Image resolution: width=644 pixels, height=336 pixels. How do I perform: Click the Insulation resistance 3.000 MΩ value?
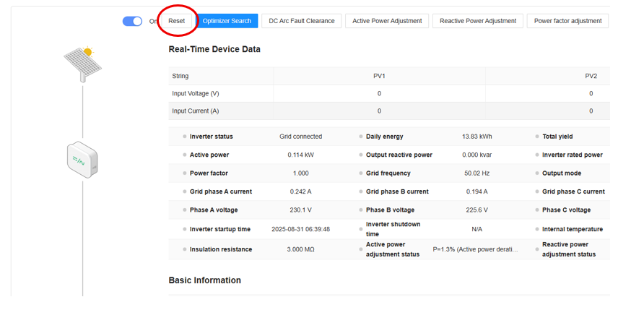tap(300, 249)
